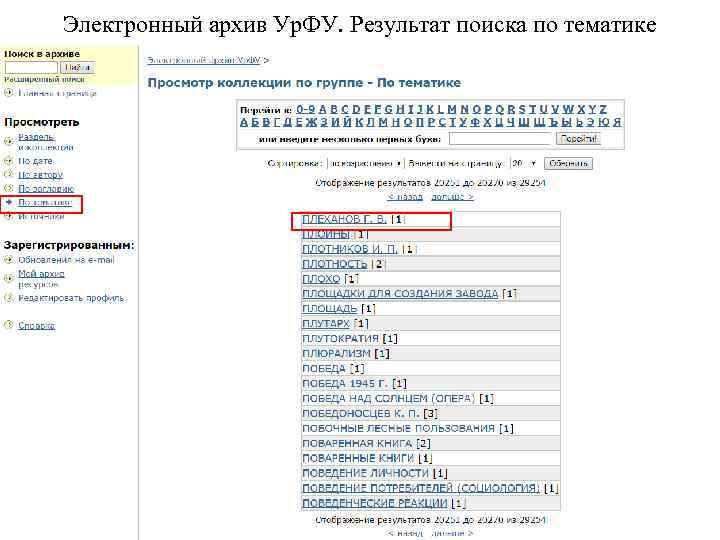Open Редактировать профиль
720x540 pixels.
pyautogui.click(x=71, y=298)
